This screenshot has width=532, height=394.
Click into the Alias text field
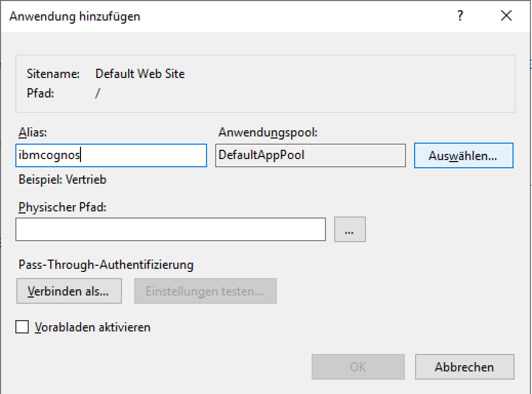point(111,155)
